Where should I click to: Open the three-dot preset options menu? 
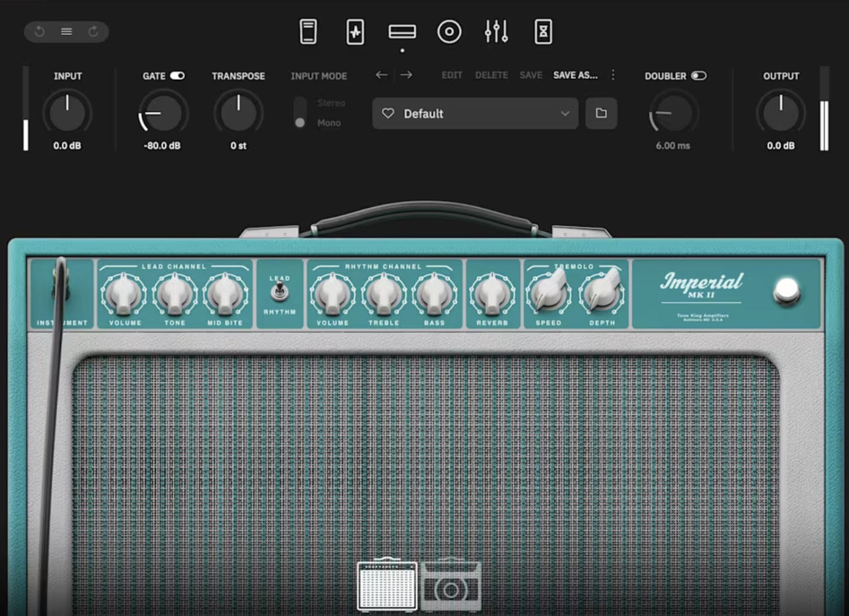point(613,75)
